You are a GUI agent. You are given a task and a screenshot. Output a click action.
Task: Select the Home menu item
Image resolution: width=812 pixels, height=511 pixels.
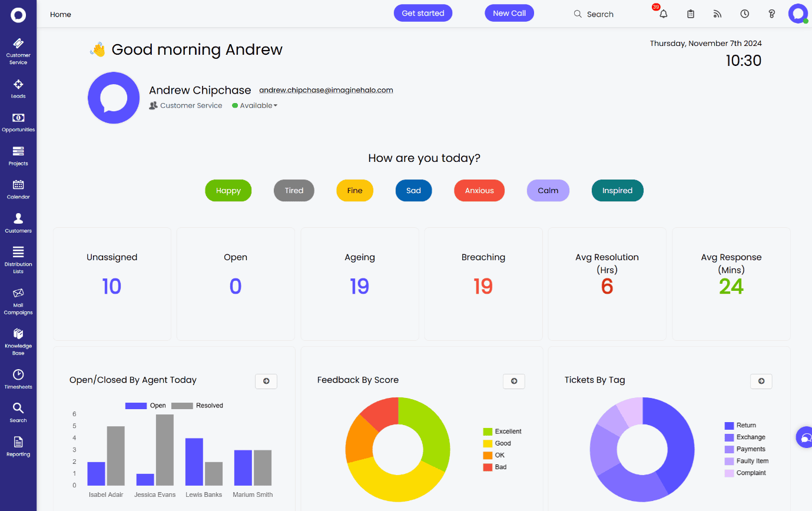pyautogui.click(x=60, y=14)
